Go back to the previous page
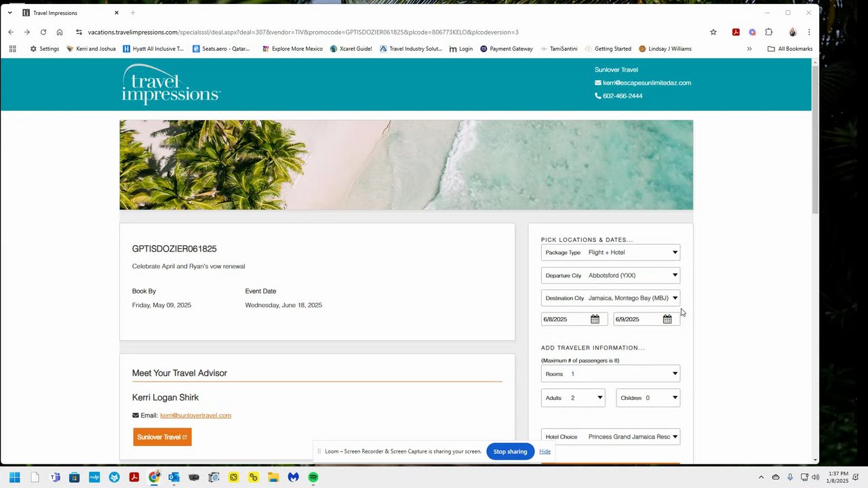Viewport: 868px width, 488px height. tap(11, 32)
